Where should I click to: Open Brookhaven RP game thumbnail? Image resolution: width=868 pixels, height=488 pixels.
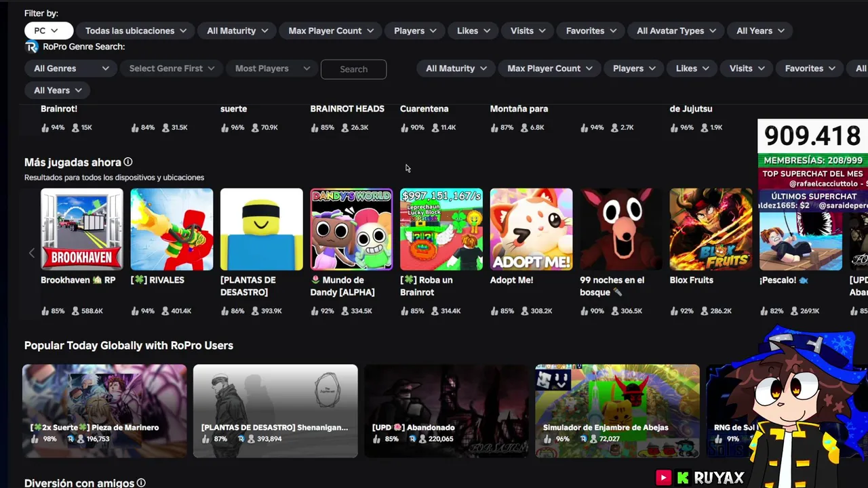pos(82,229)
